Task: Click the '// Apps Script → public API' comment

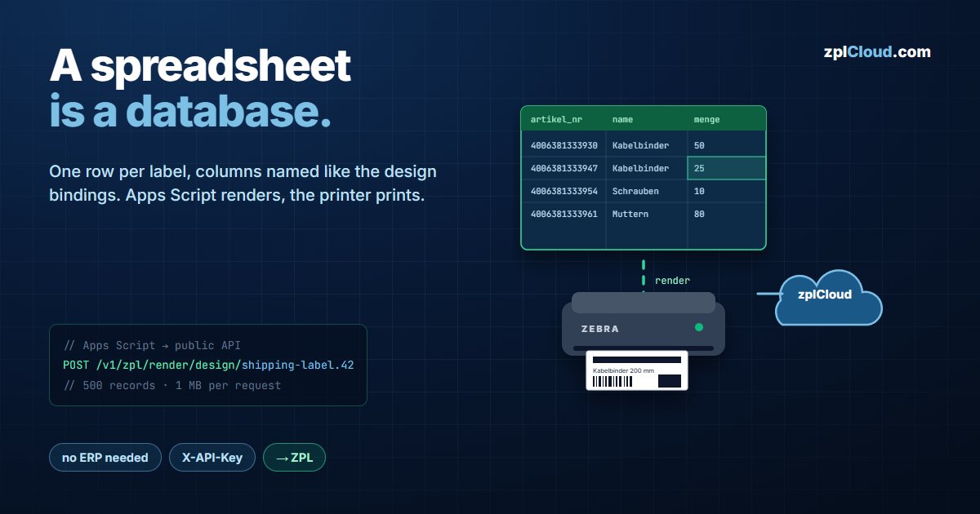Action: coord(152,345)
